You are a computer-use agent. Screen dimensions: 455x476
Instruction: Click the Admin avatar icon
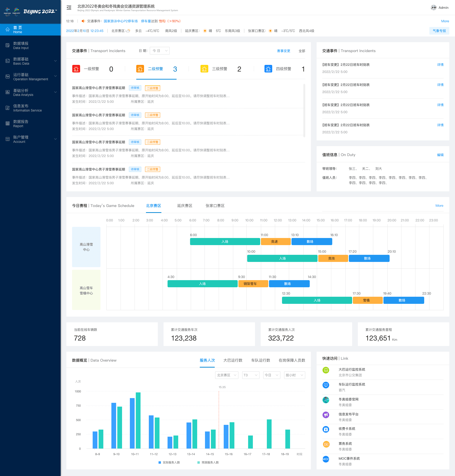pos(433,8)
